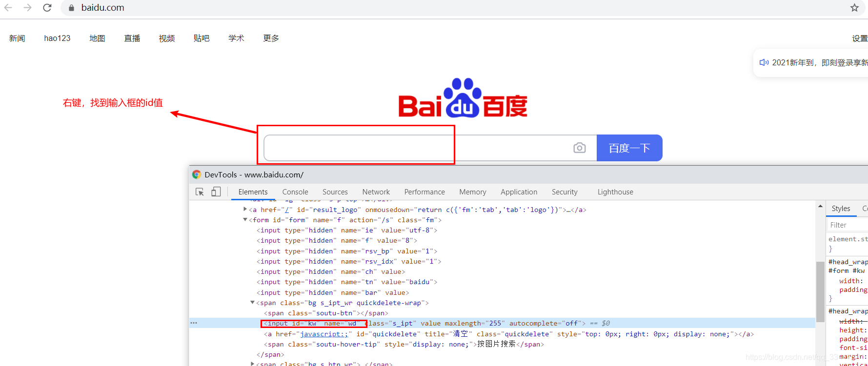Screen dimensions: 868x366
Task: Select the soutu-hover-tip span row
Action: tap(404, 344)
